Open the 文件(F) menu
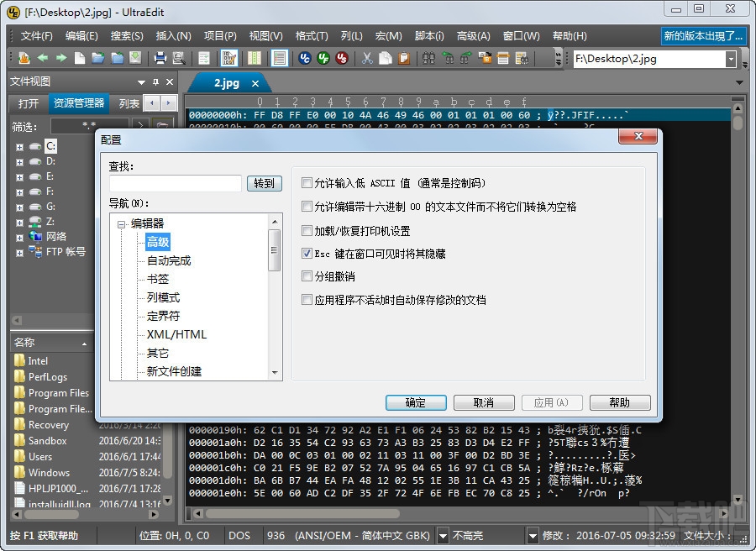 36,36
